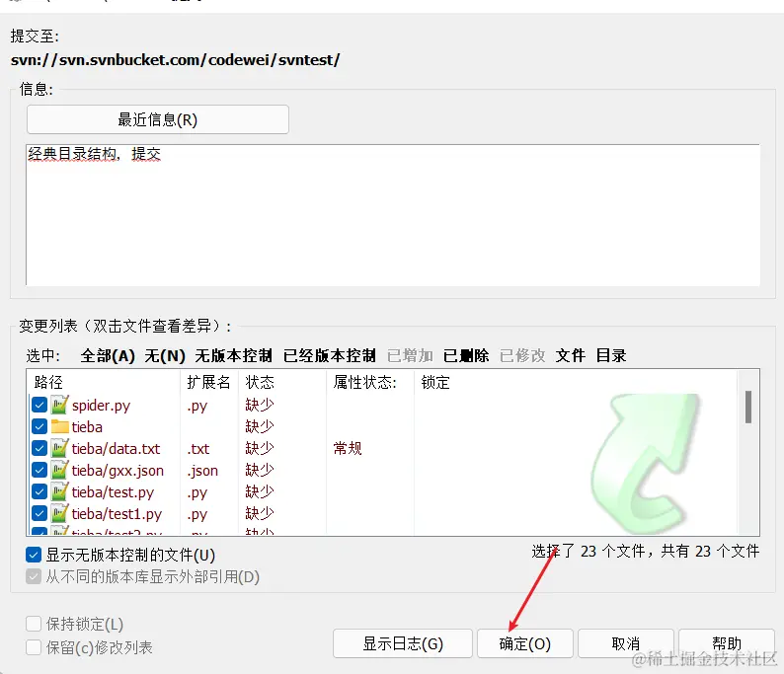Select all files via 全部(A) link
The image size is (784, 674).
click(x=108, y=355)
